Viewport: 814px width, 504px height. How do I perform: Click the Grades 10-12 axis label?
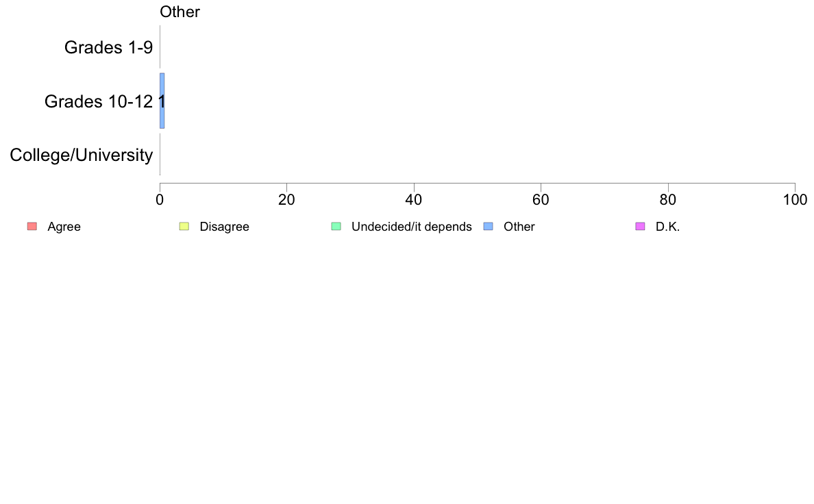point(99,101)
